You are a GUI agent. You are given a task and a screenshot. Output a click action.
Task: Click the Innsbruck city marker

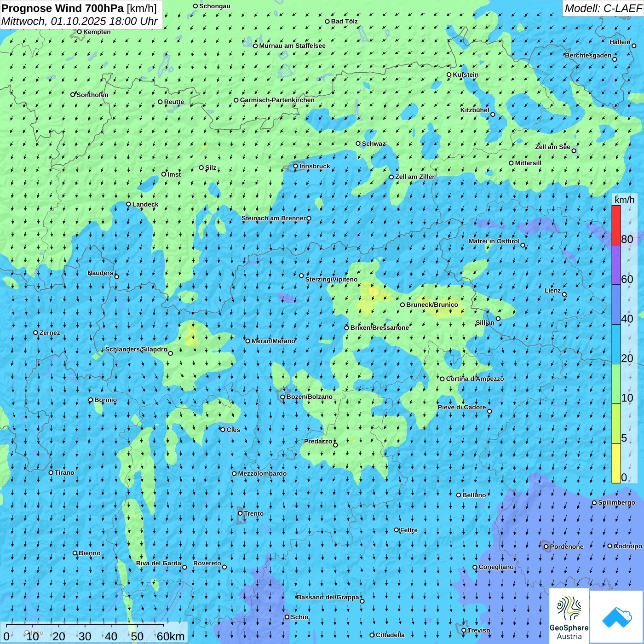[x=296, y=167]
